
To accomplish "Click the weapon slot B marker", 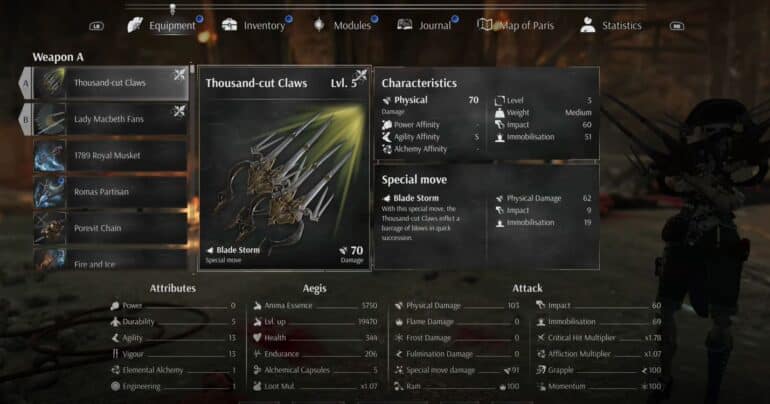I will point(26,119).
